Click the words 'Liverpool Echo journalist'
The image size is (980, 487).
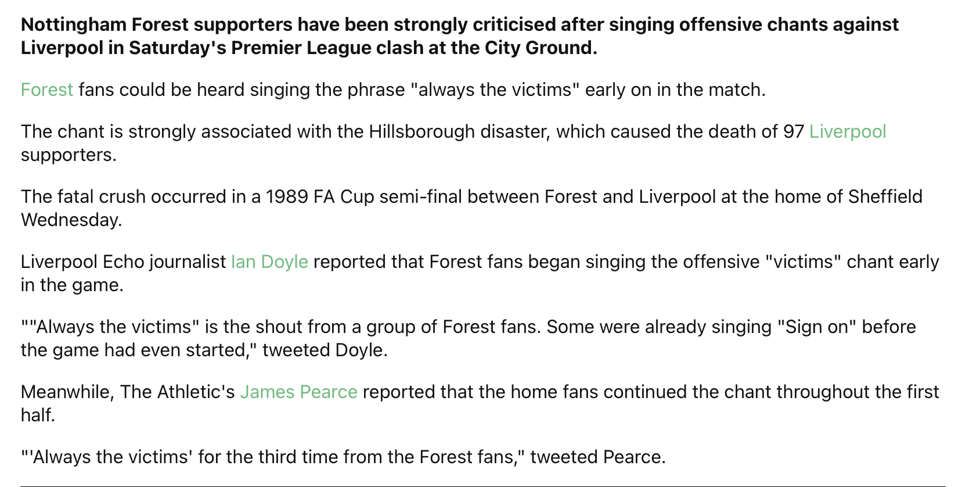coord(124,262)
